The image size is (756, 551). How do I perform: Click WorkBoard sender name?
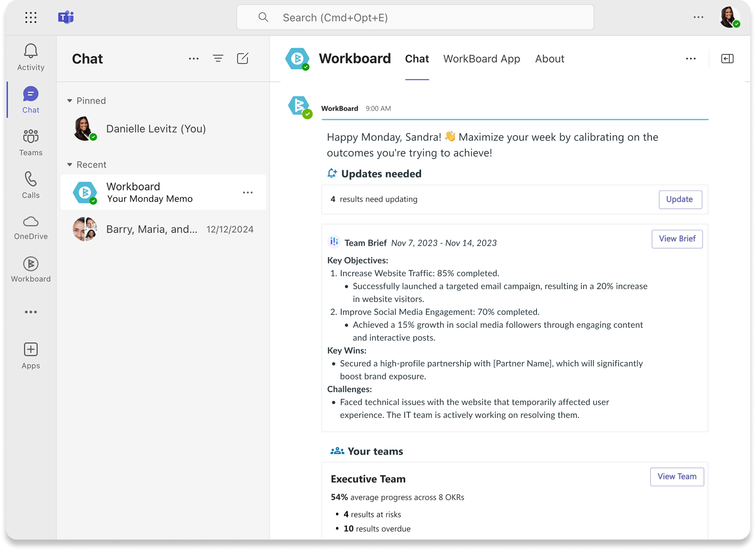pyautogui.click(x=339, y=108)
